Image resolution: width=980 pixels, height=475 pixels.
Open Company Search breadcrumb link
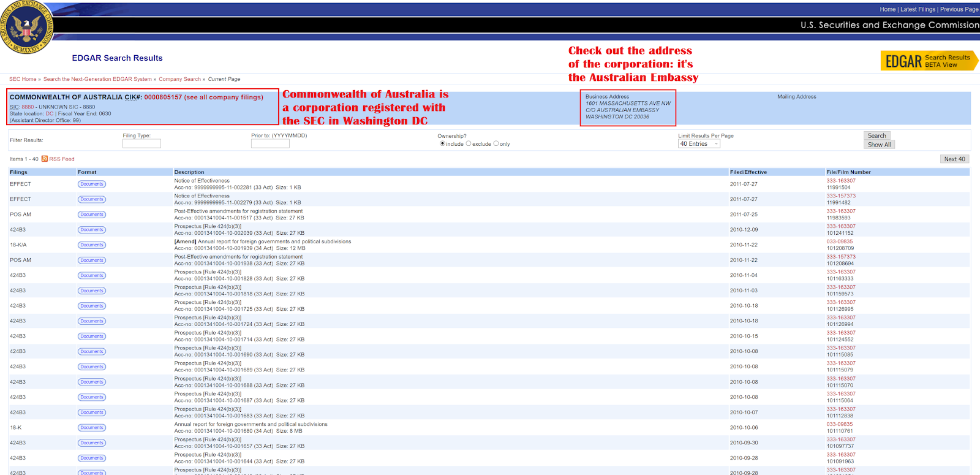pyautogui.click(x=179, y=79)
